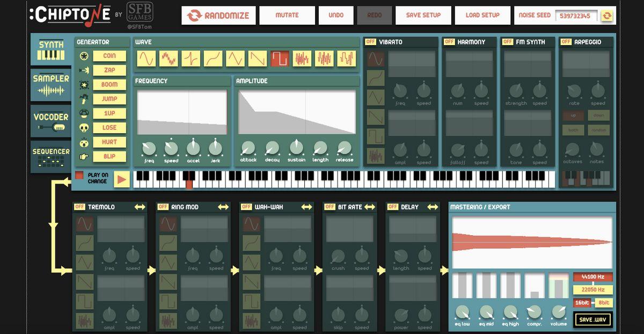Select arpeggio up direction

coord(573,115)
